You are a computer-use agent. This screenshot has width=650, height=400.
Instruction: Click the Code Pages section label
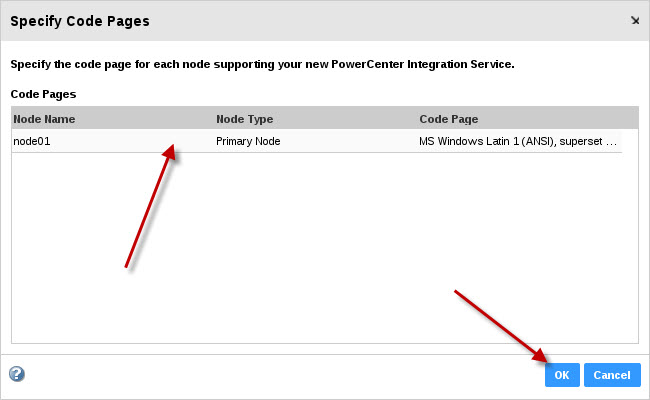tap(44, 94)
